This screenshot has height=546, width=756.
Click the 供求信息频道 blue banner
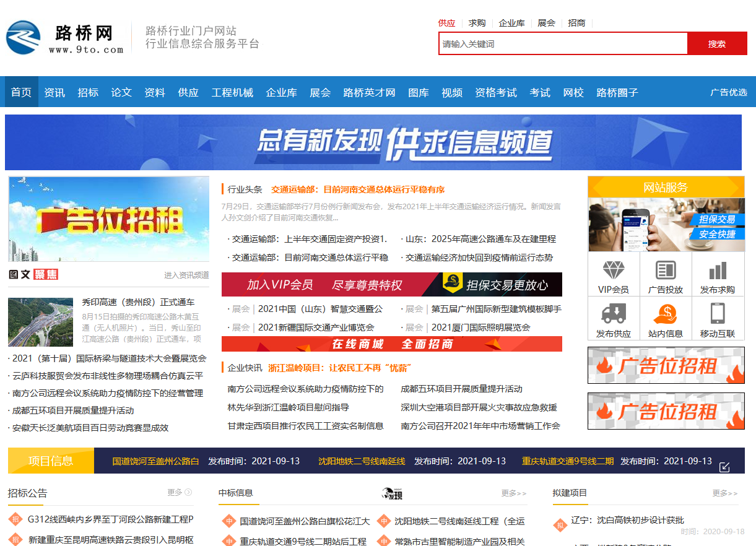click(x=373, y=142)
